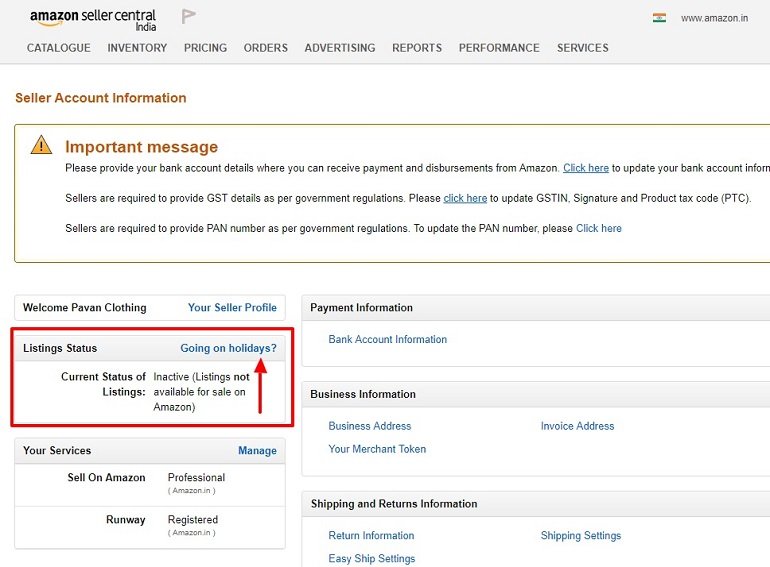Open the Orders menu
This screenshot has height=567, width=770.
(x=265, y=48)
